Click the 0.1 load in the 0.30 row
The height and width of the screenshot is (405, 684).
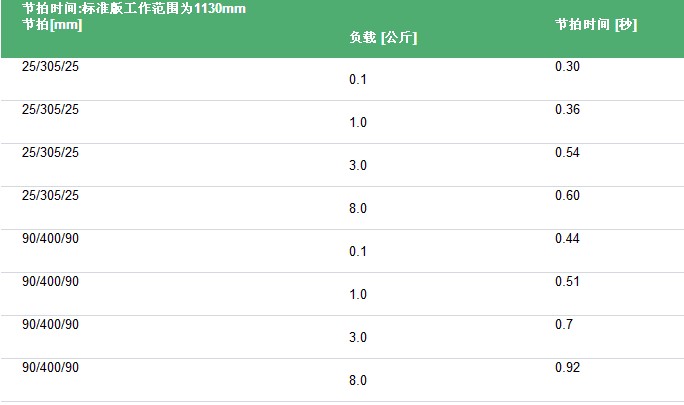[358, 79]
